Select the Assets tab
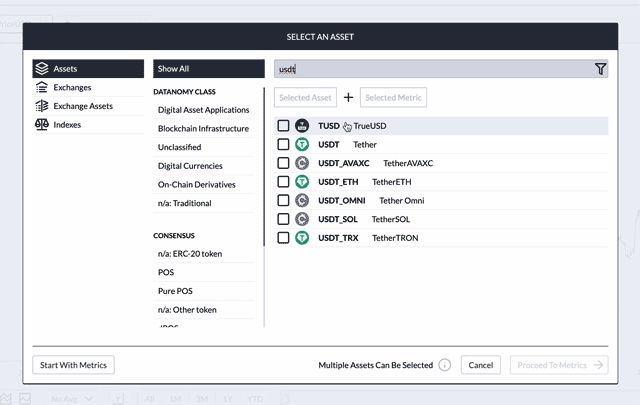 click(x=88, y=69)
